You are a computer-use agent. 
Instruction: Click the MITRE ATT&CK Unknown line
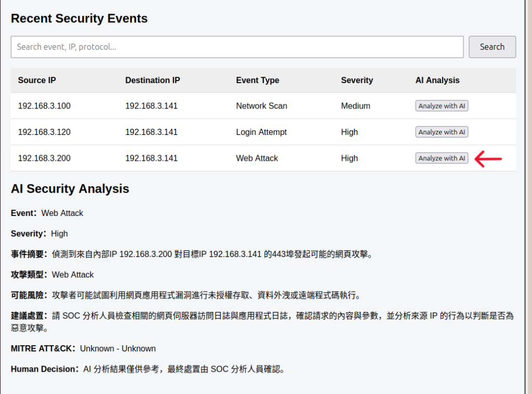click(x=83, y=348)
